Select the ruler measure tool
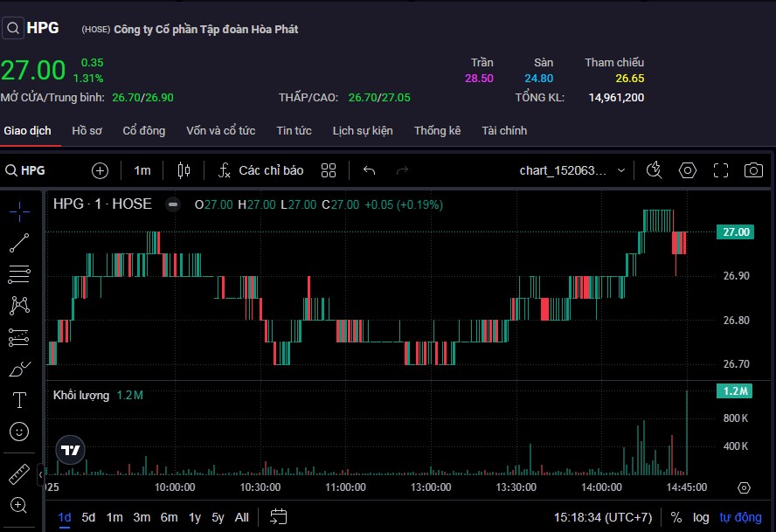This screenshot has height=532, width=776. point(19,474)
